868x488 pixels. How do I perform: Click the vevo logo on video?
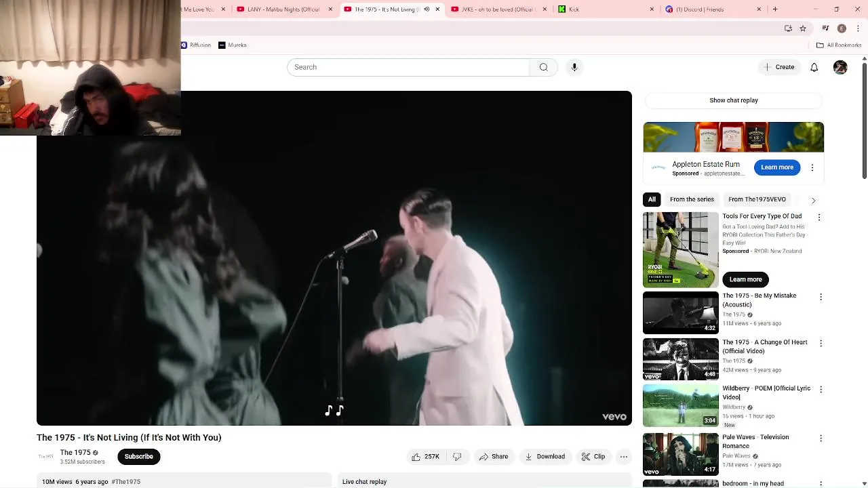614,417
